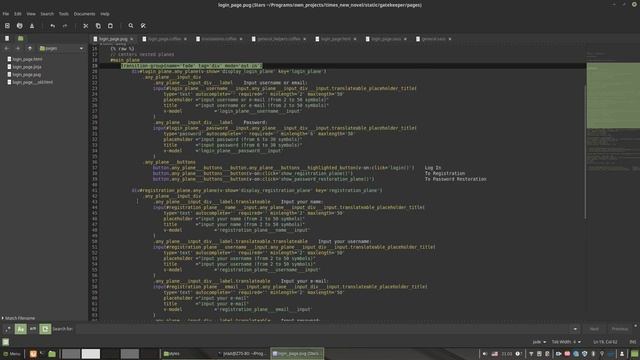Viewport: 640px width, 360px height.
Task: Open the volume icon in system tray
Action: 484,353
